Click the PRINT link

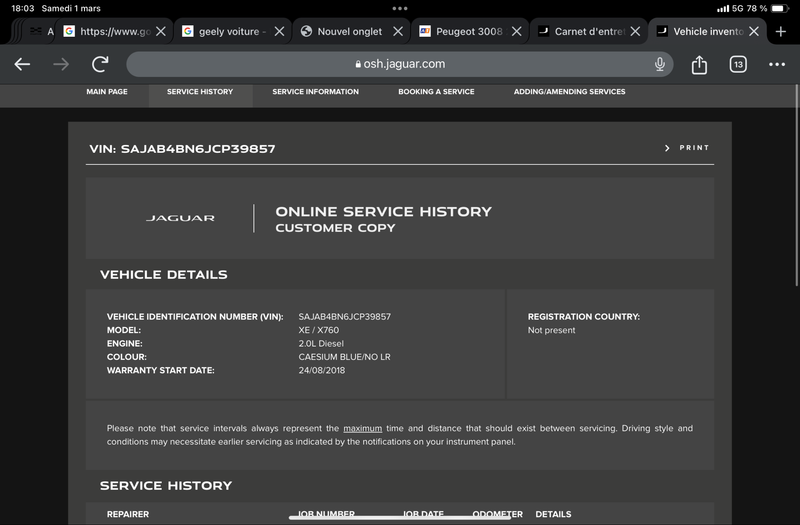694,147
